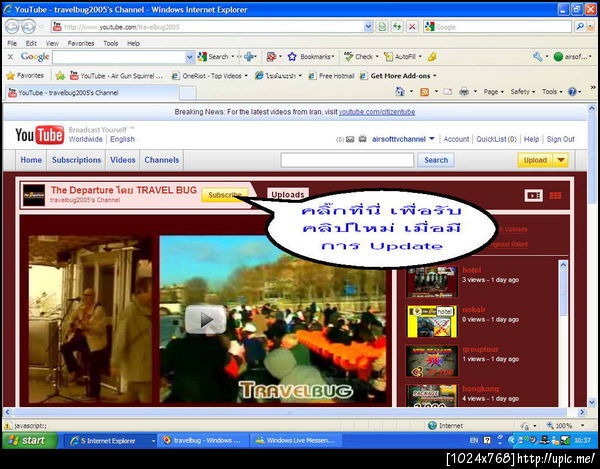Open the nokair video thumbnail
This screenshot has width=600, height=469.
point(432,321)
